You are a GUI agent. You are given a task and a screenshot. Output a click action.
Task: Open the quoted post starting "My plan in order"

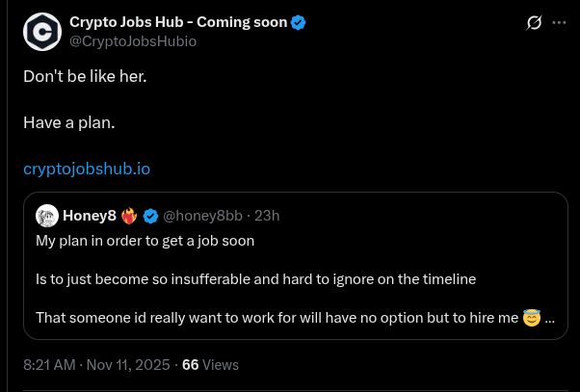point(145,241)
